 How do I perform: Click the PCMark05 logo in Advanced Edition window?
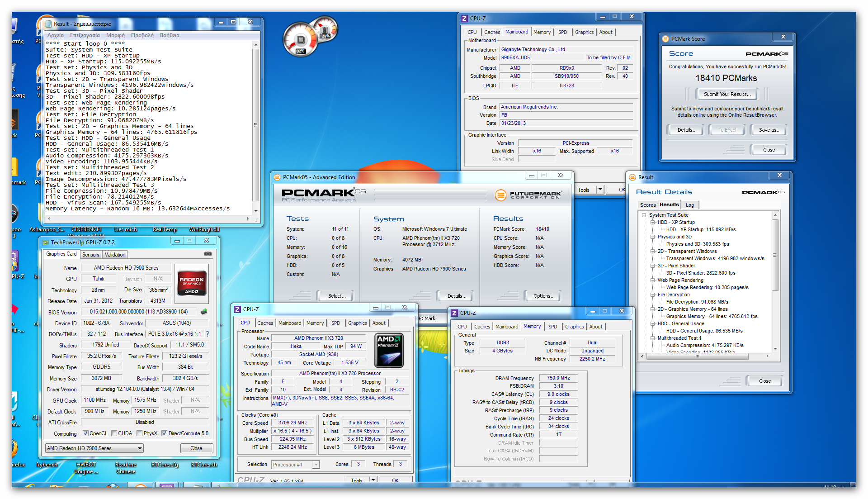pos(324,195)
